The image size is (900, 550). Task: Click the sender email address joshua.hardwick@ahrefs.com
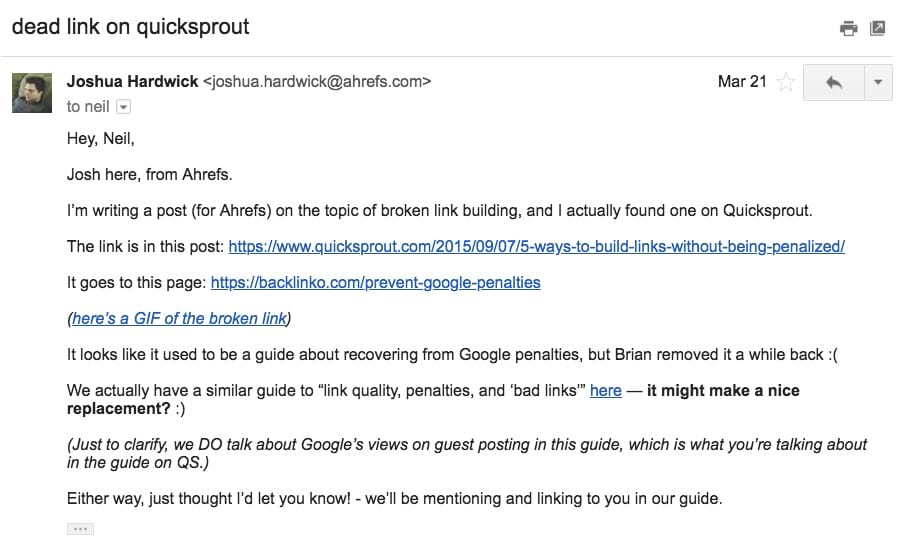[317, 82]
